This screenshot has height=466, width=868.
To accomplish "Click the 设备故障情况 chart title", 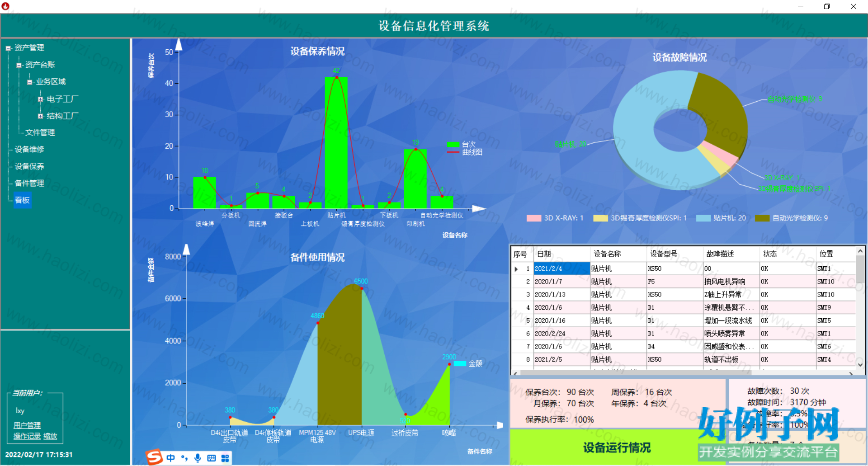I will pos(679,58).
